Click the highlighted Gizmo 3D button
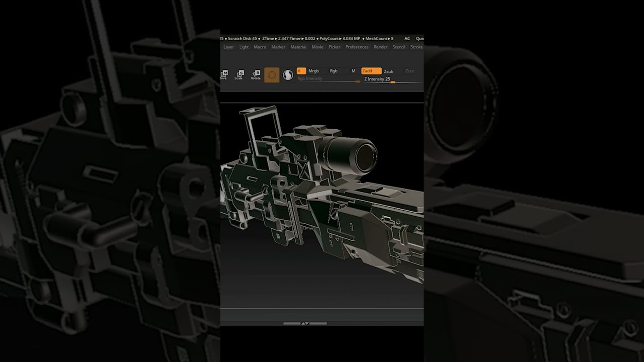The height and width of the screenshot is (362, 644). click(x=272, y=75)
